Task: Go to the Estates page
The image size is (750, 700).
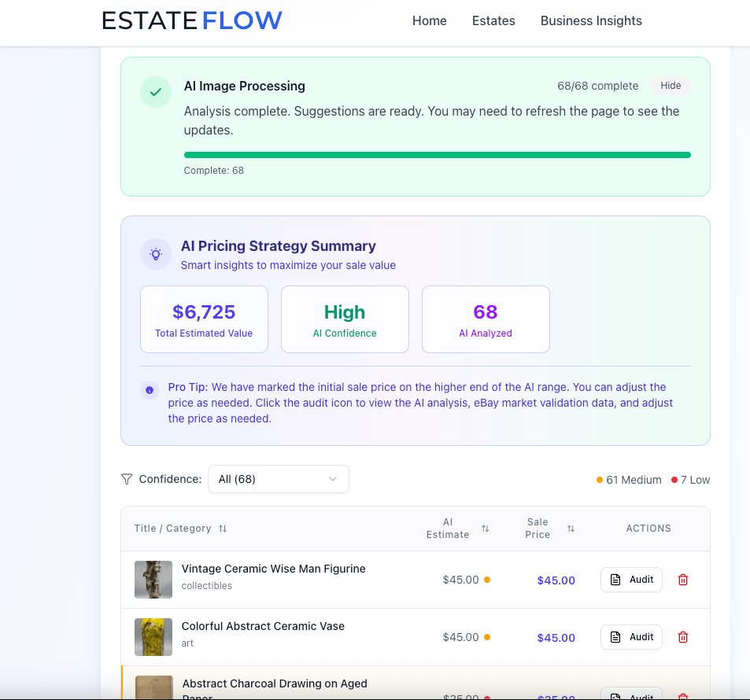Action: click(x=493, y=21)
